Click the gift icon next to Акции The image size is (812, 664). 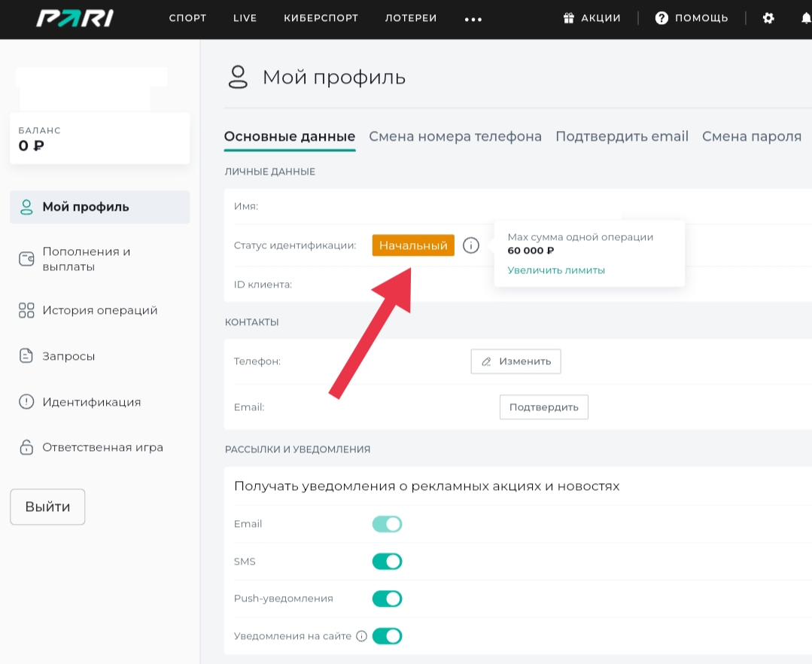click(x=569, y=18)
